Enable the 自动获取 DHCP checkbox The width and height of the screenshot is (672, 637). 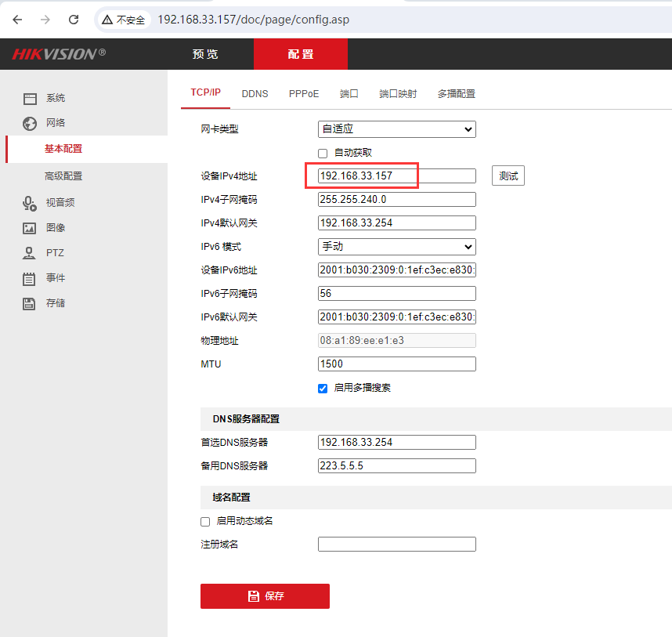(323, 154)
